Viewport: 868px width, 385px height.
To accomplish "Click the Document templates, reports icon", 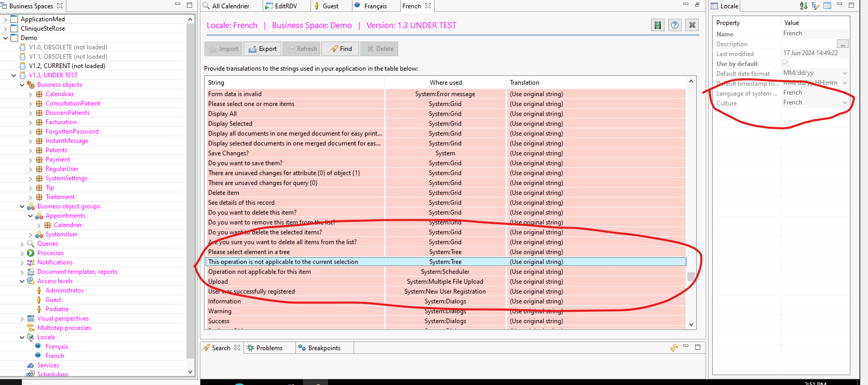I will 31,272.
